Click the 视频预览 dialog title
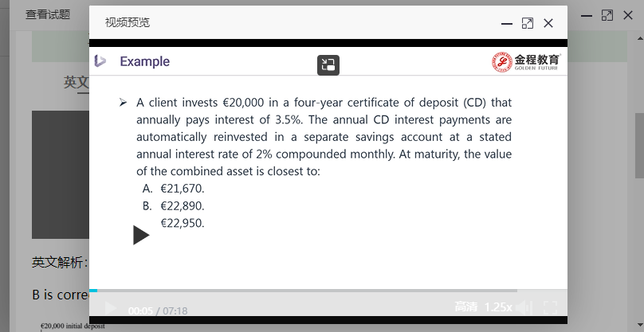This screenshot has height=332, width=644. tap(128, 22)
